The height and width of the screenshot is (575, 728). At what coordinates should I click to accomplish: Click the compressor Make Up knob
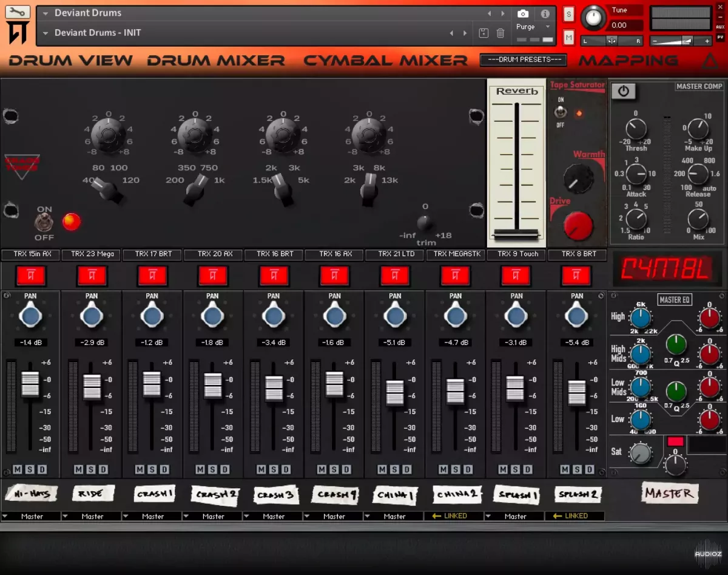(698, 129)
